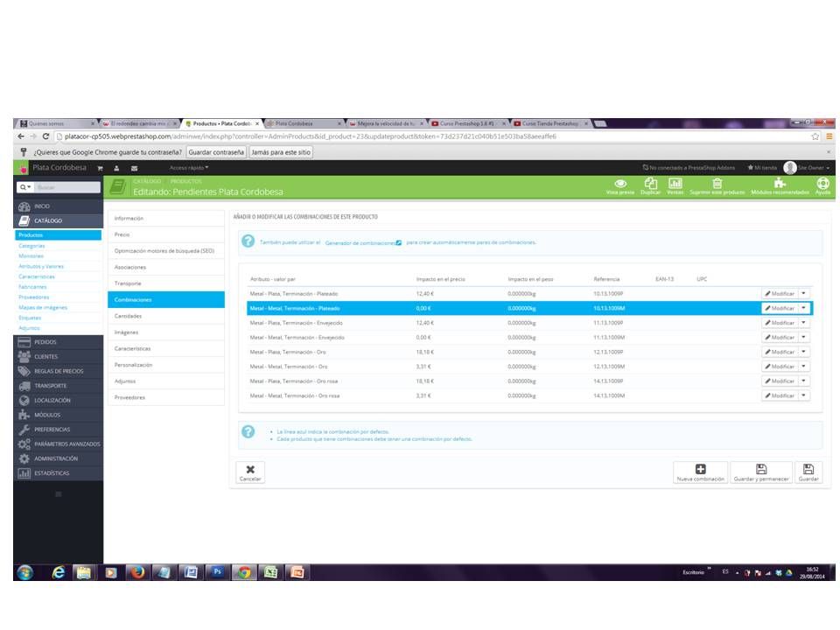Open Mi tienda link in header
Screen dimensions: 840x630
pos(762,168)
